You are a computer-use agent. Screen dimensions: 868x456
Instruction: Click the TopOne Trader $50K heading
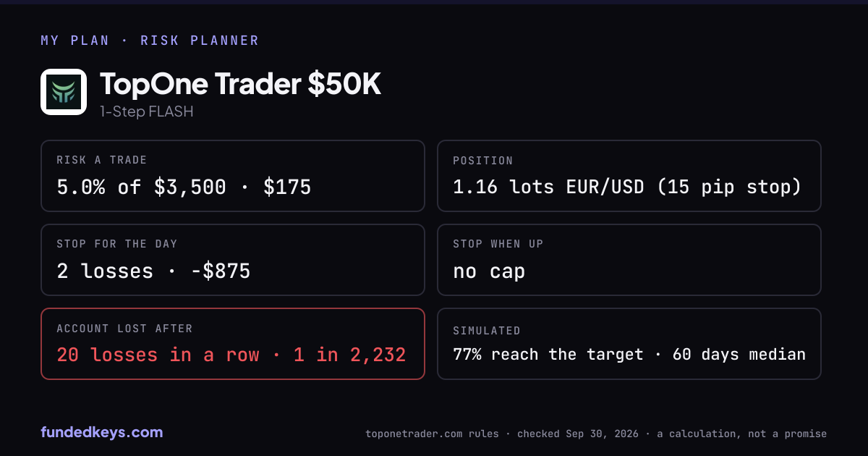pyautogui.click(x=240, y=85)
